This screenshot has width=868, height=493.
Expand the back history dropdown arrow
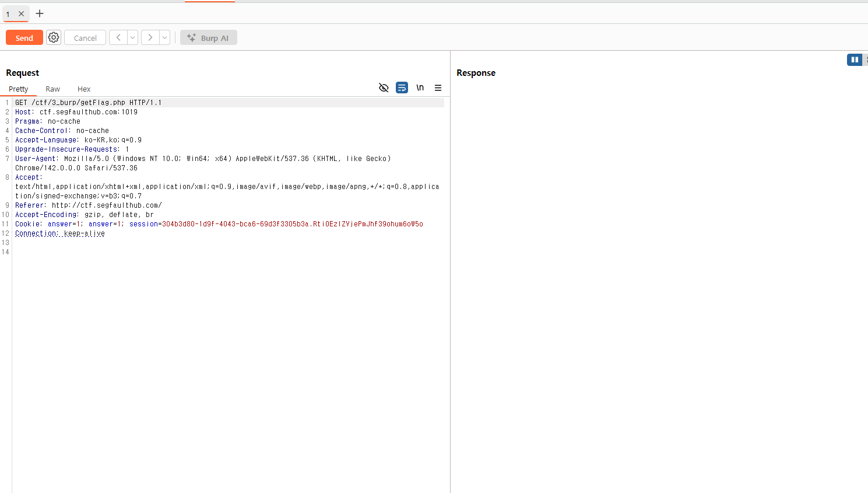click(133, 37)
